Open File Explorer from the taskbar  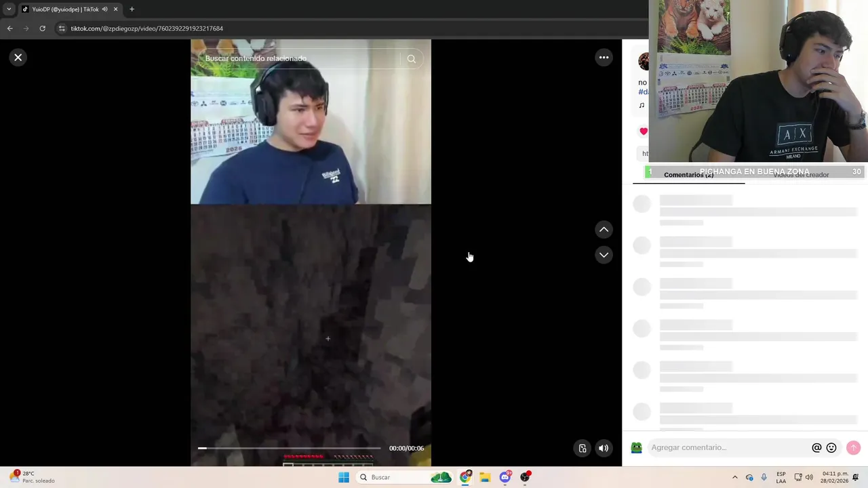485,477
